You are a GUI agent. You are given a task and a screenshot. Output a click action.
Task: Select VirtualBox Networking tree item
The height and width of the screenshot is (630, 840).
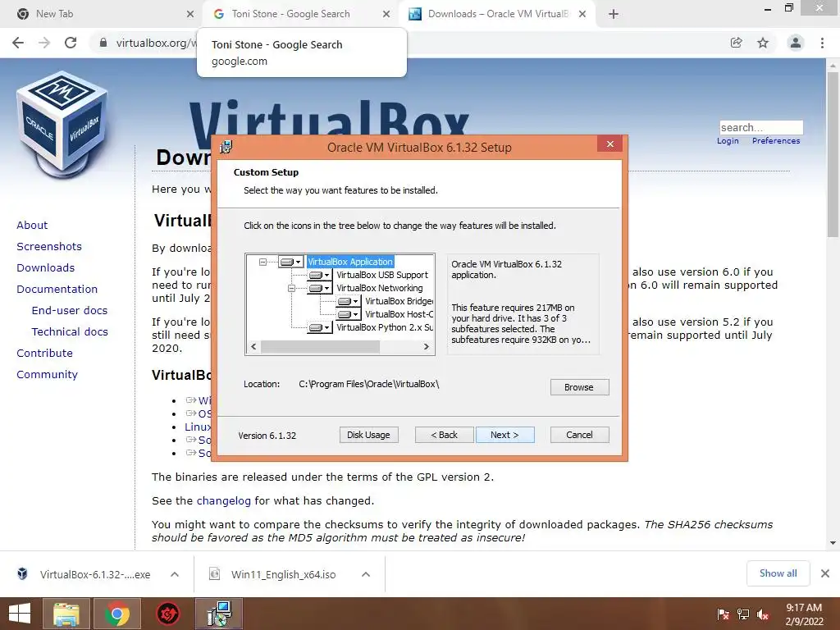(379, 288)
